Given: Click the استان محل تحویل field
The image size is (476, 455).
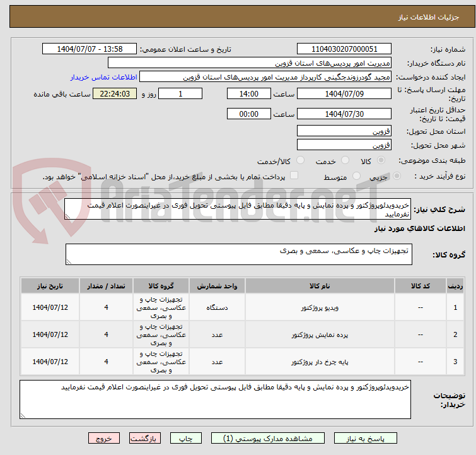Looking at the screenshot, I should [344, 131].
